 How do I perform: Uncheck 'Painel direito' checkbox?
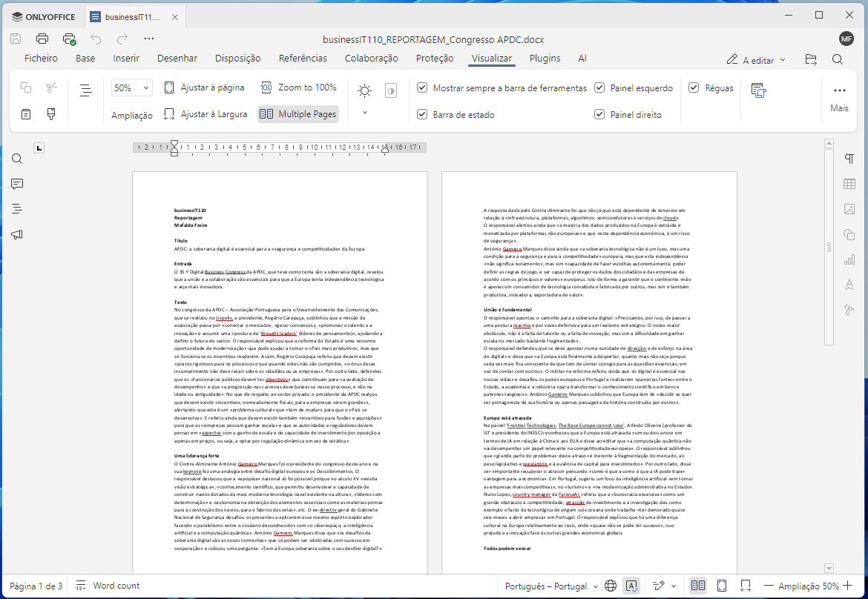(599, 114)
